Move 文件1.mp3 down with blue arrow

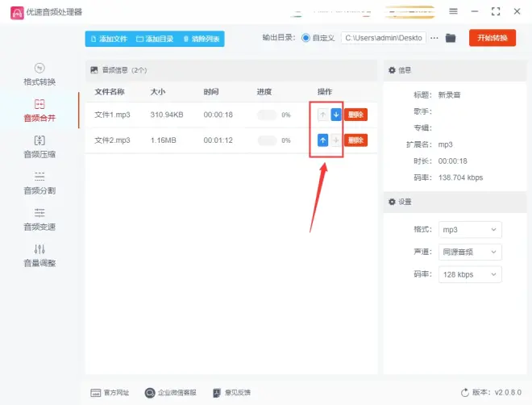[x=336, y=115]
